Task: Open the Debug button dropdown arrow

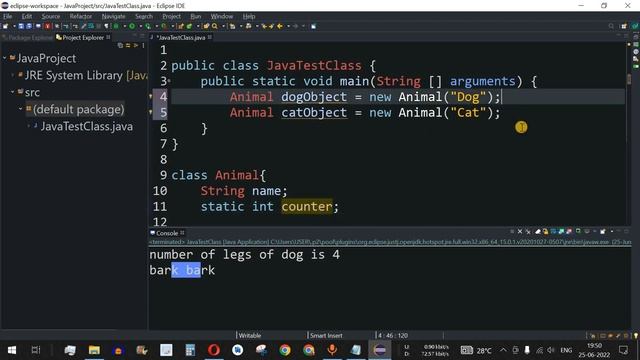Action: tap(124, 26)
